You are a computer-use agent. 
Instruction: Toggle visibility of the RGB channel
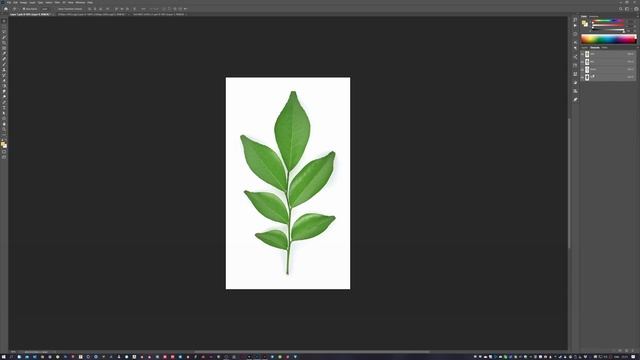pos(582,54)
